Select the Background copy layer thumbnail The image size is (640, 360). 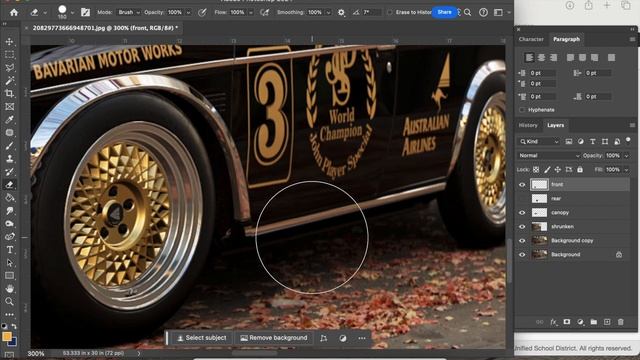539,241
